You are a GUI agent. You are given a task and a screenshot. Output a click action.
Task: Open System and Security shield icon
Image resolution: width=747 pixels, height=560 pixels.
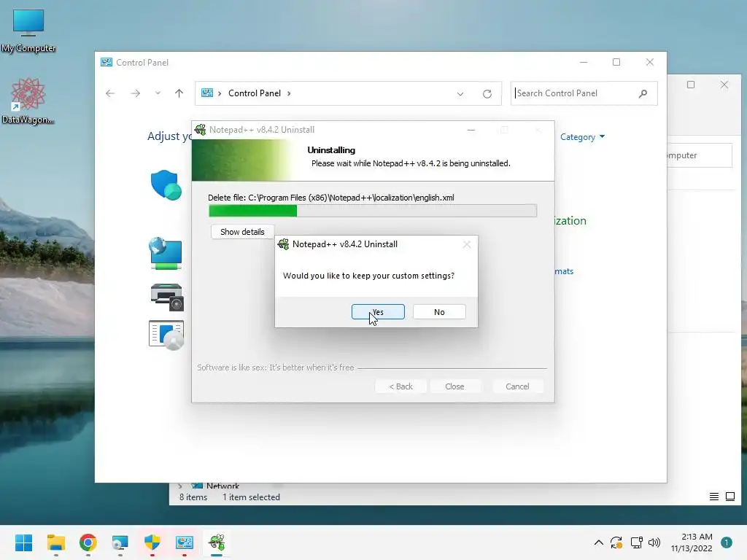[x=166, y=184]
